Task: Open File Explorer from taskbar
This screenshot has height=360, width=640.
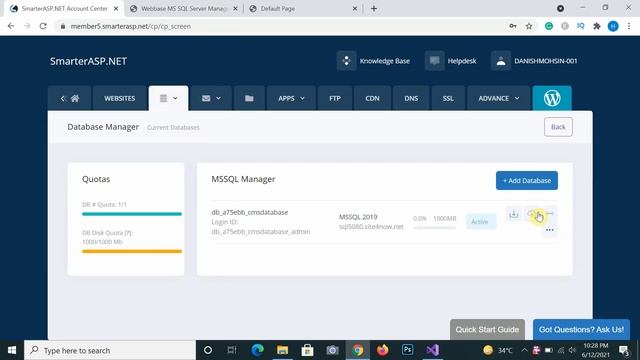Action: point(282,350)
